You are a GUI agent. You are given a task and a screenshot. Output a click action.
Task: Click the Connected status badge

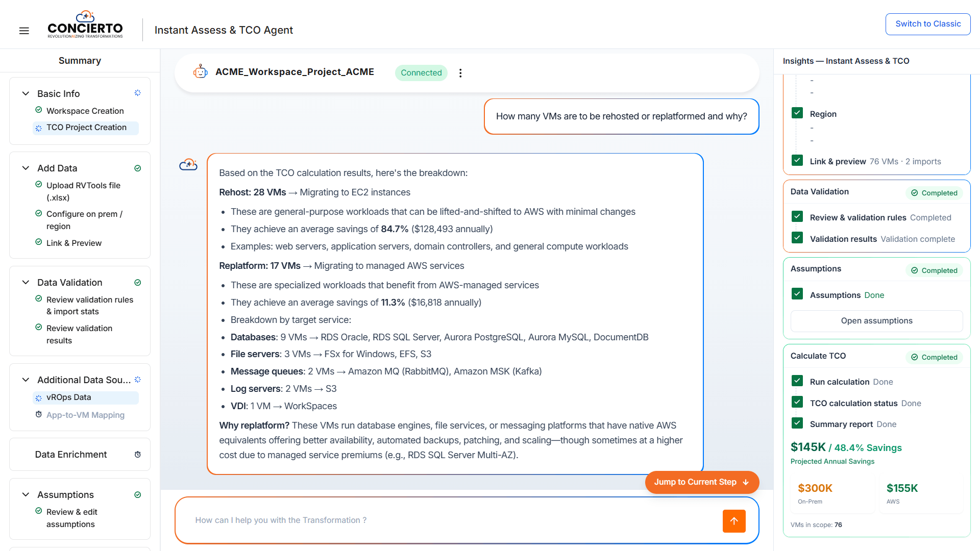pos(421,73)
